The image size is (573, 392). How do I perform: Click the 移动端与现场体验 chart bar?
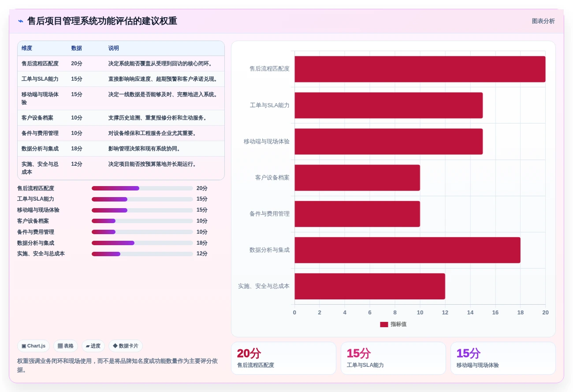(389, 142)
